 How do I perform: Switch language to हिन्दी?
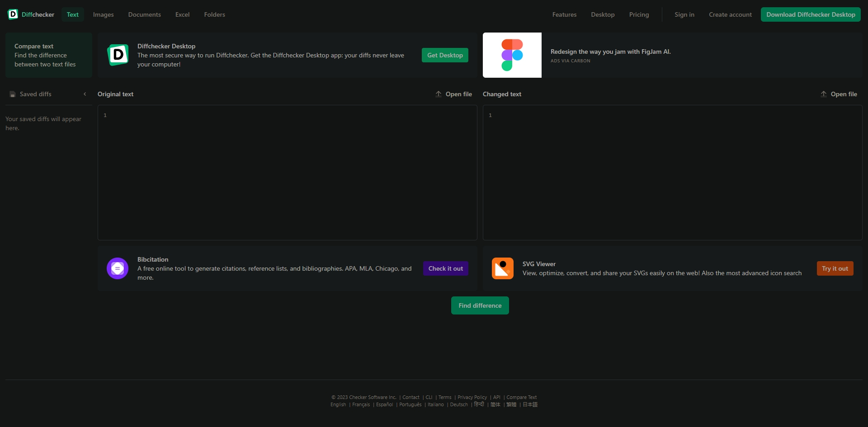pyautogui.click(x=479, y=404)
